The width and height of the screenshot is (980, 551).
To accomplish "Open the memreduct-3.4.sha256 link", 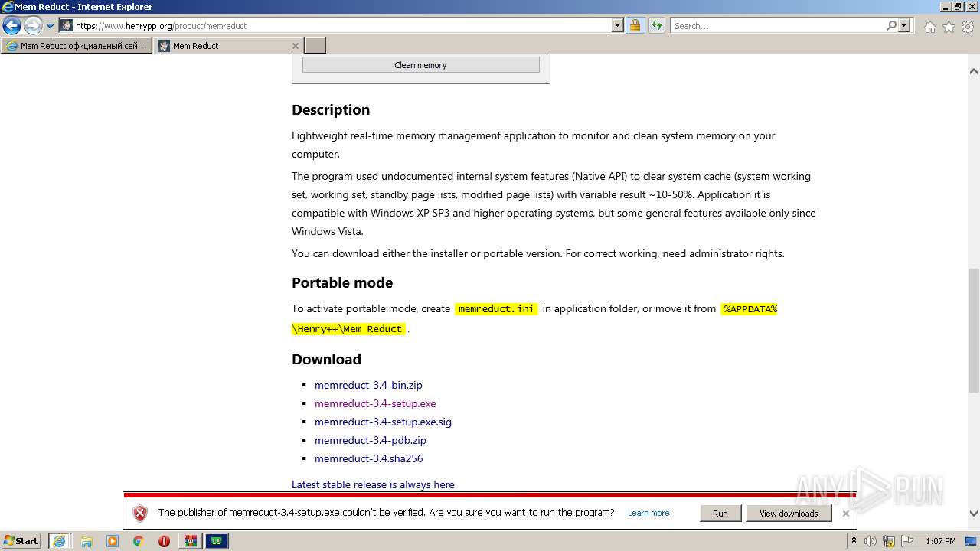I will tap(368, 458).
